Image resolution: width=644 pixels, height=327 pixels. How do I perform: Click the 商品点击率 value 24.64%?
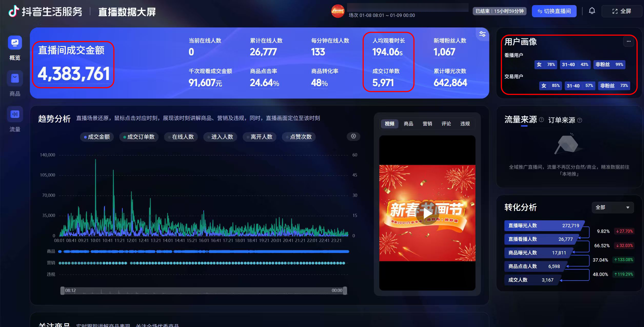[x=264, y=83]
